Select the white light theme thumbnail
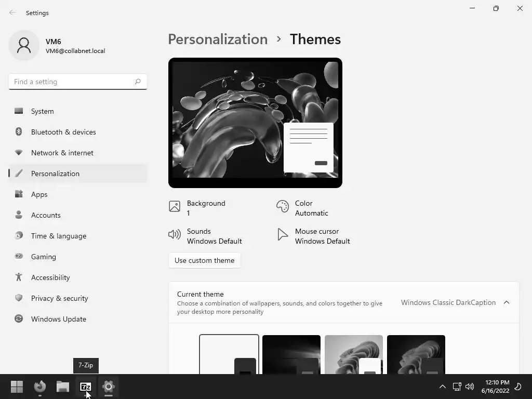 [x=229, y=354]
